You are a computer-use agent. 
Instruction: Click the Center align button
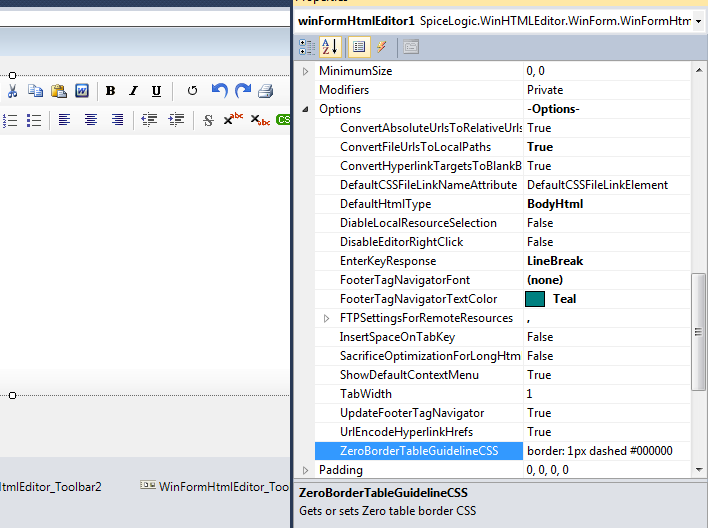click(x=91, y=120)
